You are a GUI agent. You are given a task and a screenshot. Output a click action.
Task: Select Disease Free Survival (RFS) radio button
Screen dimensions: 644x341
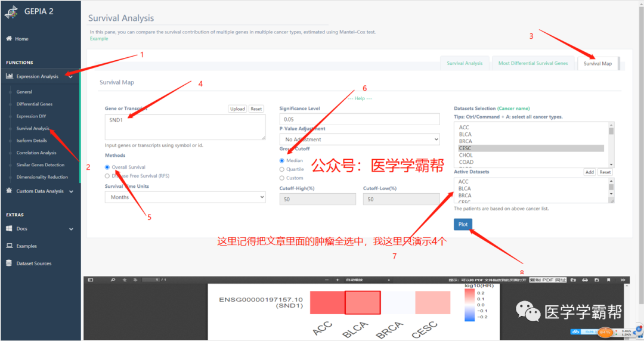coord(107,176)
